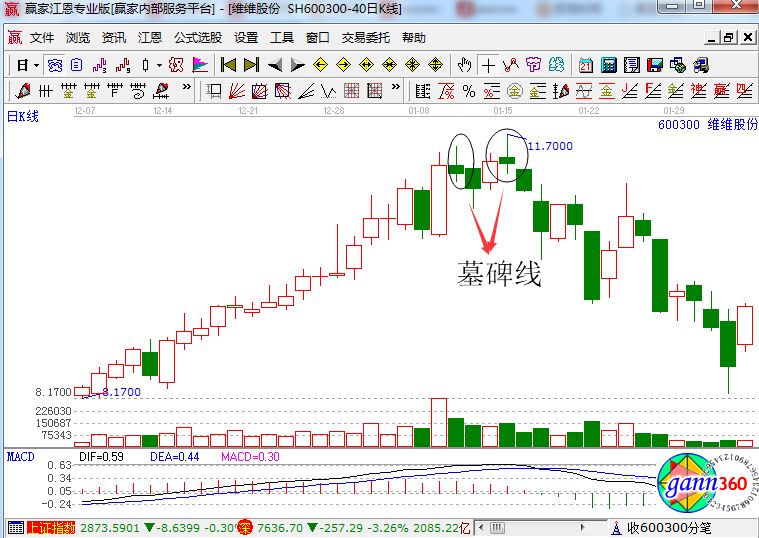Open the 文件 menu
This screenshot has height=538, width=759.
tap(42, 38)
